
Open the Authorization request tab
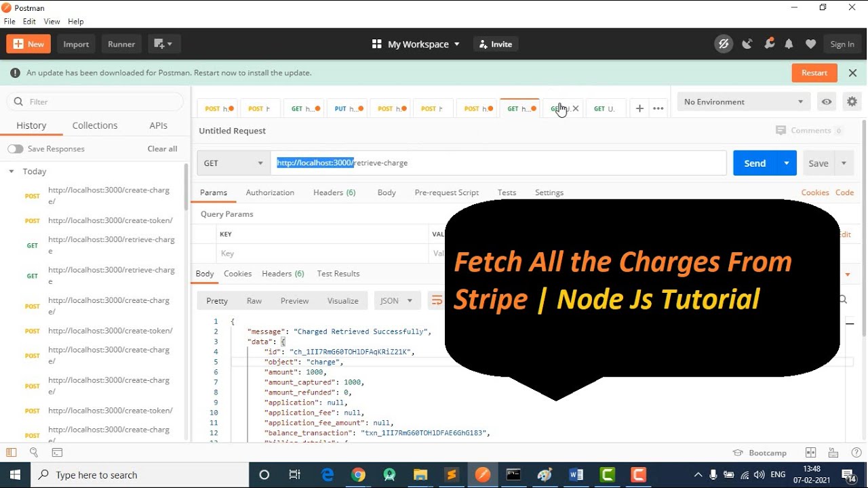[270, 192]
